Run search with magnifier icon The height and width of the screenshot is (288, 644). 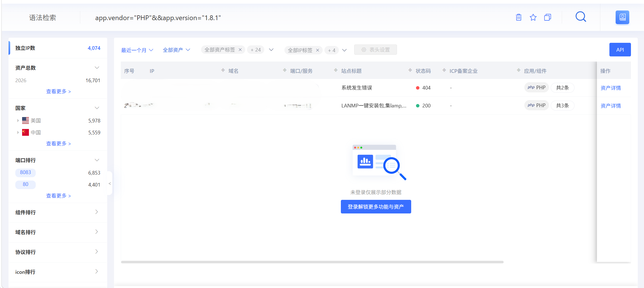pyautogui.click(x=580, y=17)
